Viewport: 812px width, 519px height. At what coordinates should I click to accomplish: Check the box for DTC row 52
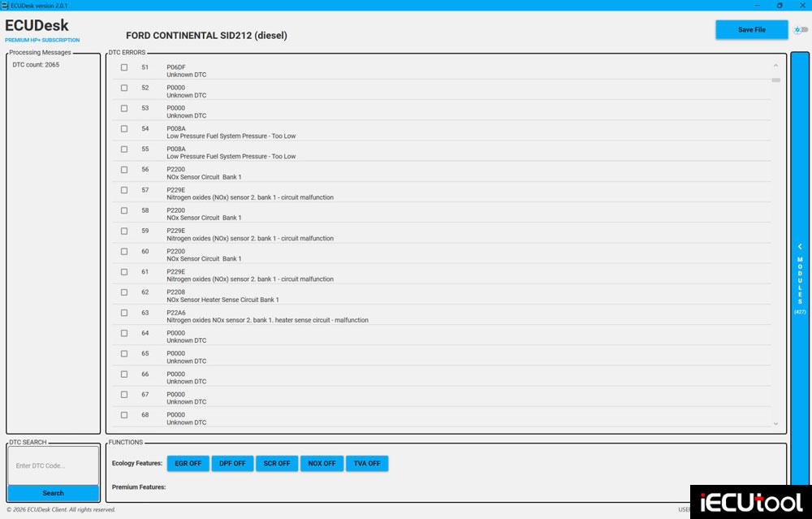click(x=124, y=88)
